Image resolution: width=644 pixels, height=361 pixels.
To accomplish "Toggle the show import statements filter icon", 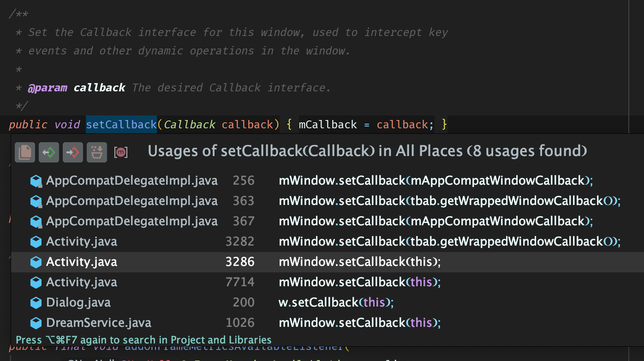I will point(97,152).
